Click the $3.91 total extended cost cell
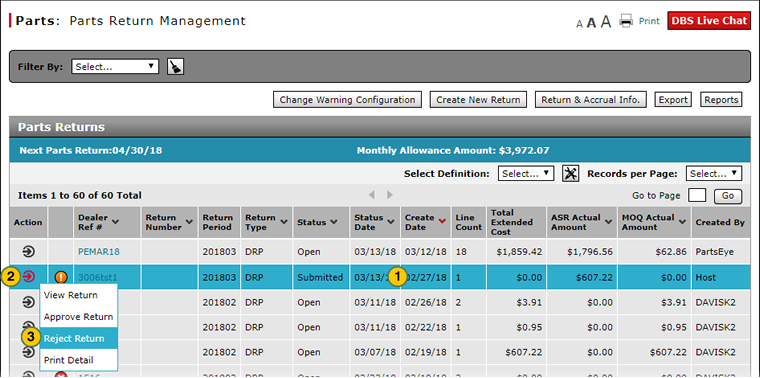The width and height of the screenshot is (760, 378). pyautogui.click(x=516, y=302)
